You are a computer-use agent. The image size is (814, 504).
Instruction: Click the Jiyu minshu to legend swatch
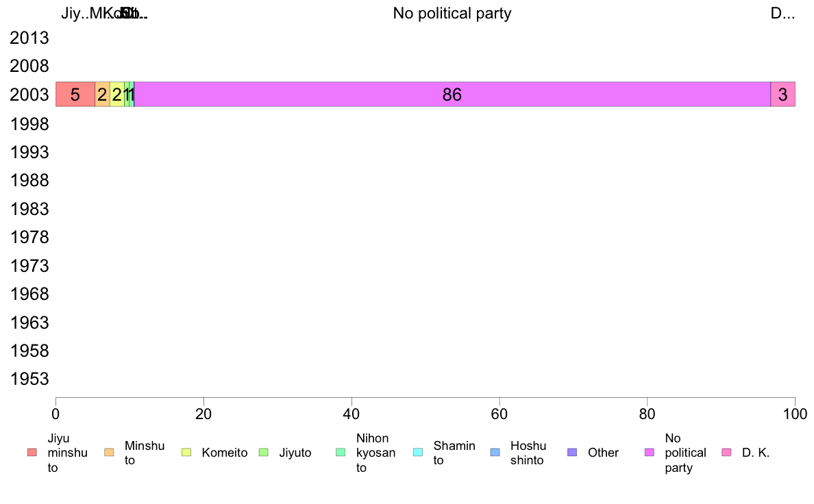pos(32,453)
